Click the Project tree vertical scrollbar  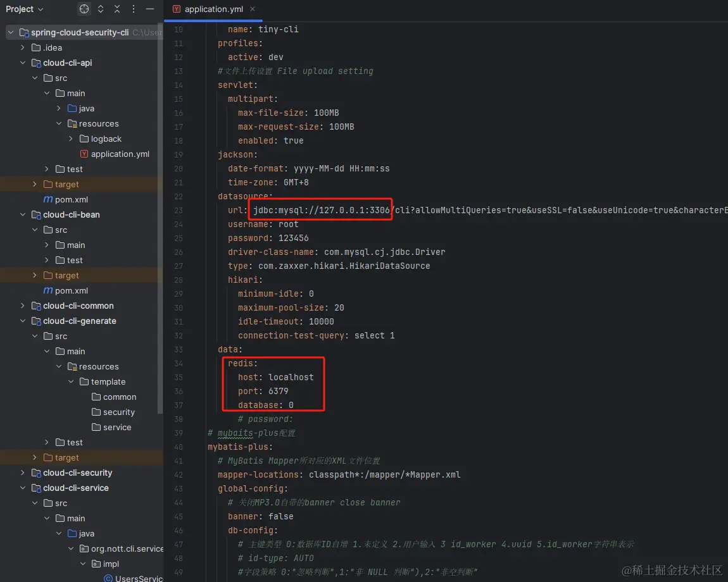(x=160, y=218)
